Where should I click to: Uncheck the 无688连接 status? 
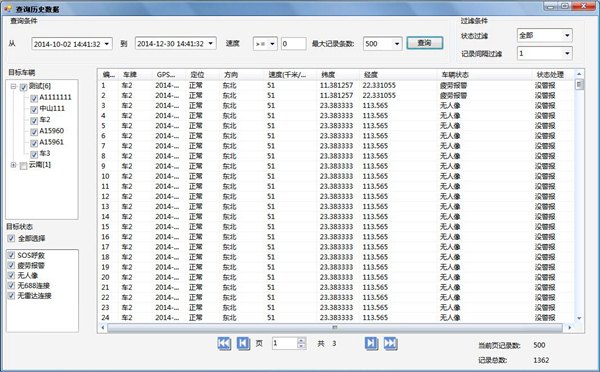[x=11, y=286]
